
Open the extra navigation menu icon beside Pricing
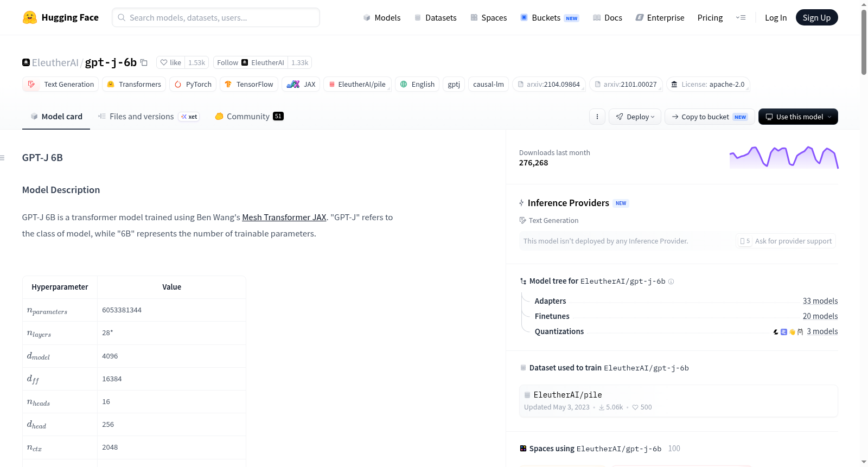click(x=741, y=17)
